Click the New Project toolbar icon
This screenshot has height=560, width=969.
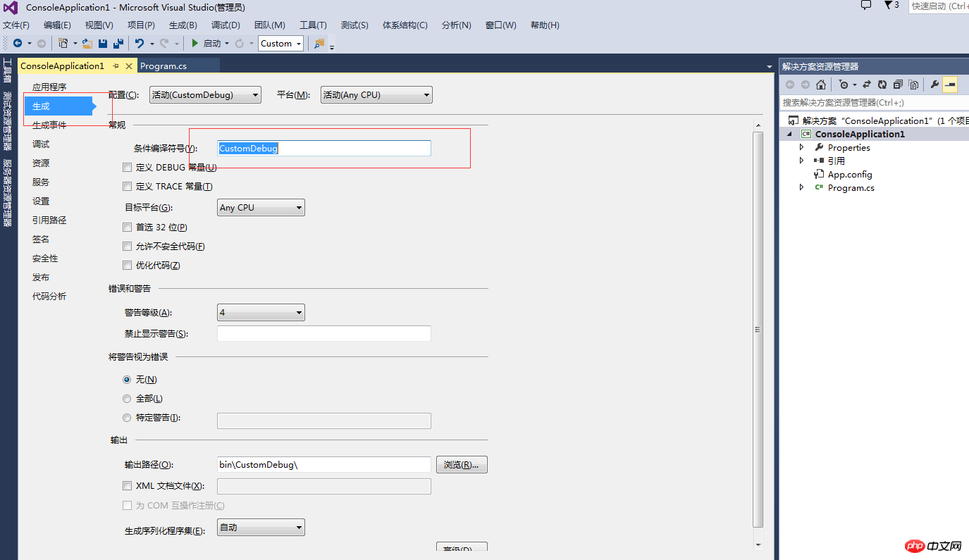coord(63,44)
